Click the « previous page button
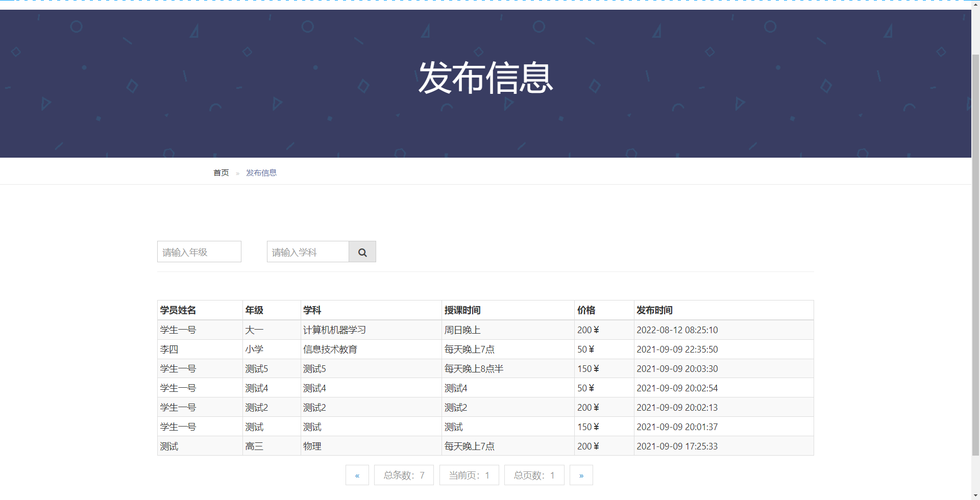The width and height of the screenshot is (980, 500). click(x=357, y=475)
